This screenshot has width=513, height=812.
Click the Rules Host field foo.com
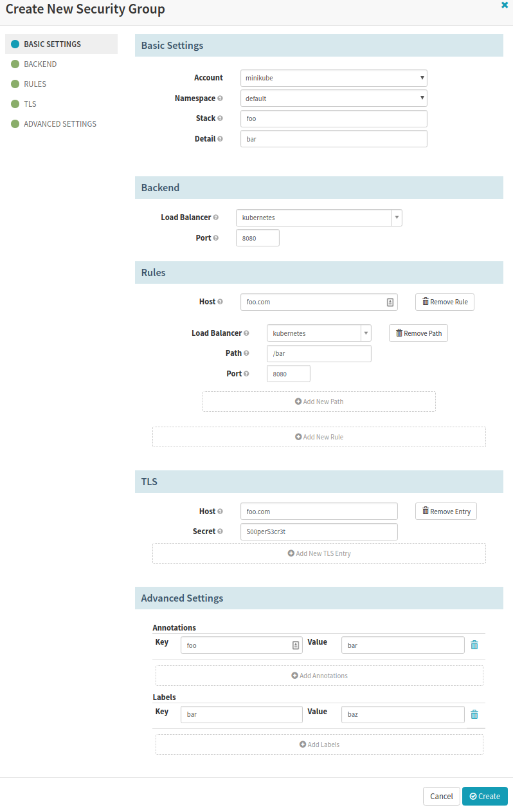pyautogui.click(x=319, y=302)
